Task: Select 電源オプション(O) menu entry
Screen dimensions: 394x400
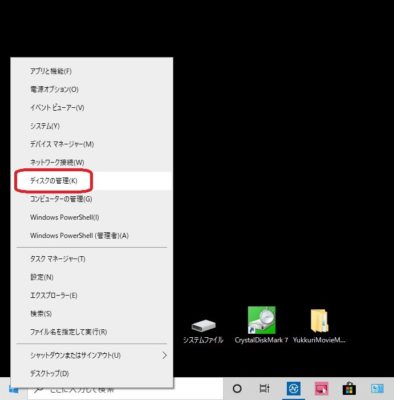Action: click(92, 89)
